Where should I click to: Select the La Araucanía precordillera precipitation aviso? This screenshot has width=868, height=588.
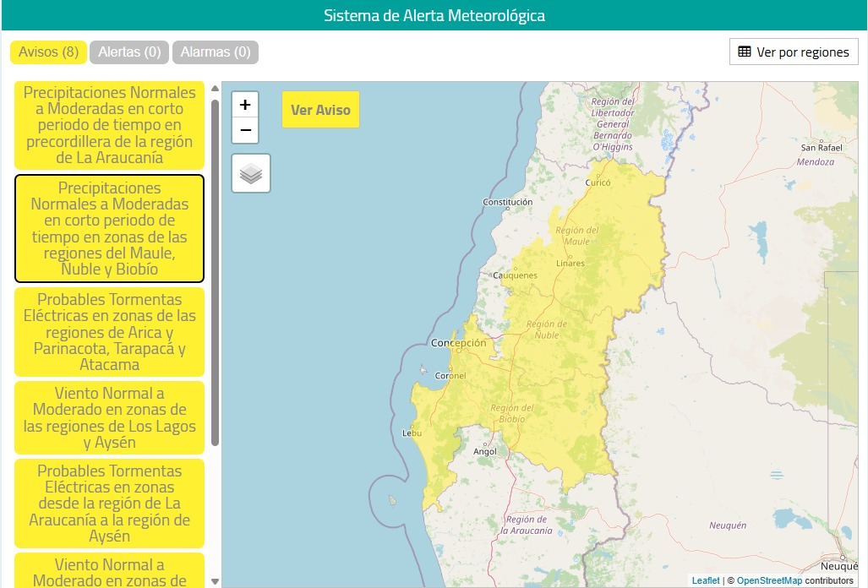pos(108,125)
